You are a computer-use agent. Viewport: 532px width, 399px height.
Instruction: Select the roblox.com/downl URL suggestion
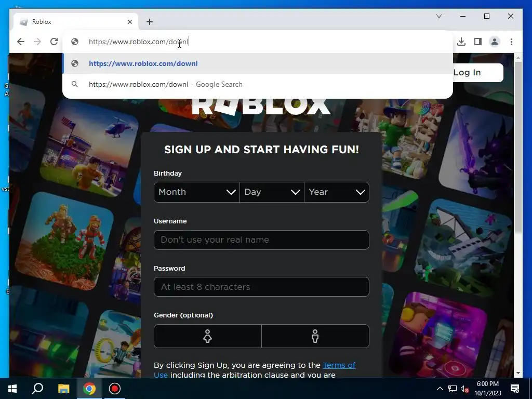pos(258,63)
